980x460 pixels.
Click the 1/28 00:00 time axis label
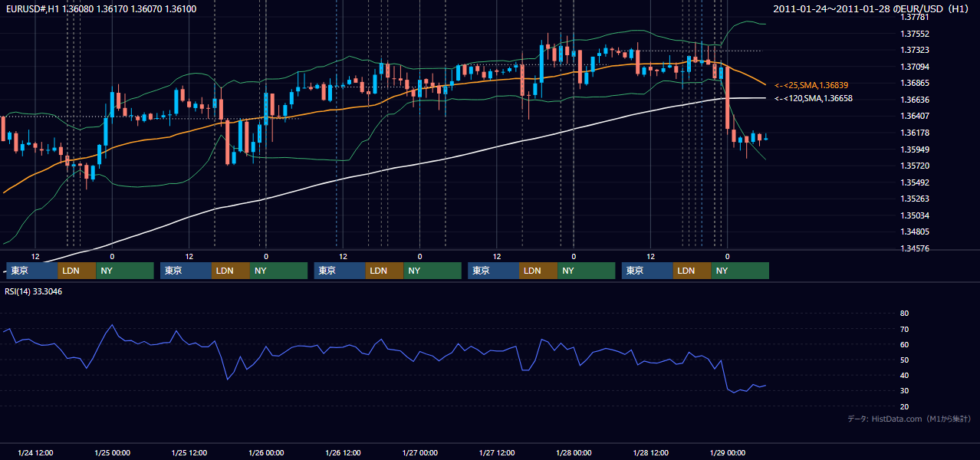pos(574,452)
